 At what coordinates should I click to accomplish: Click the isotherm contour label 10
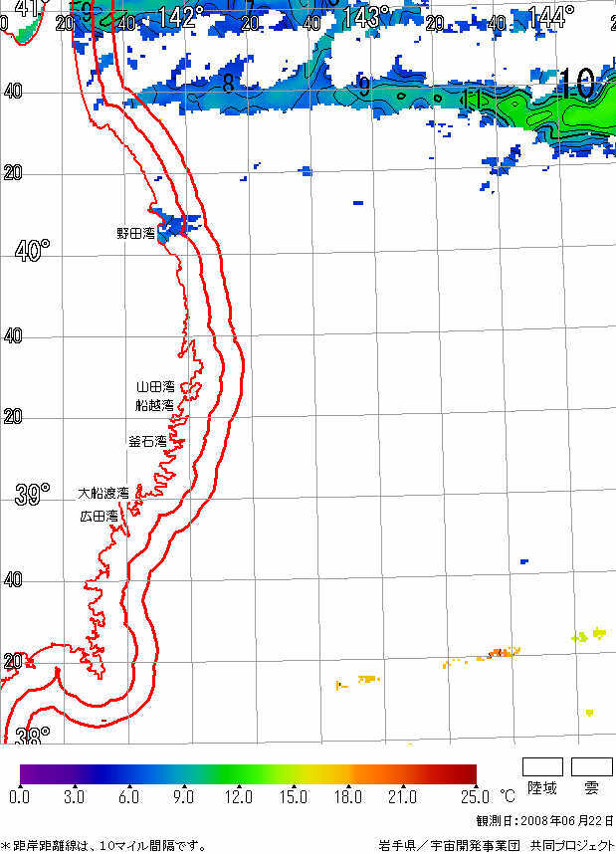click(577, 84)
